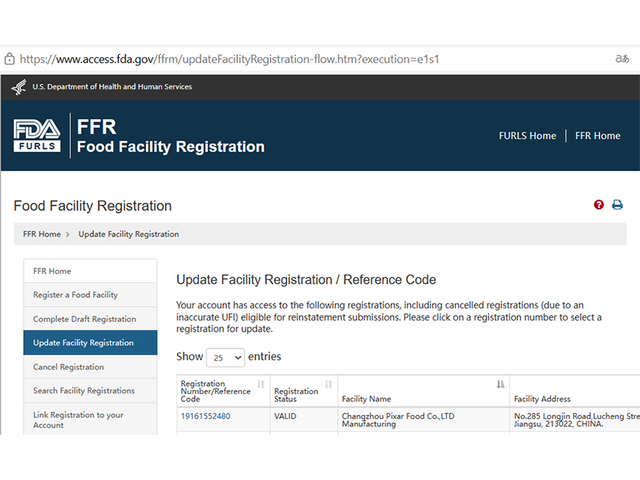
Task: Go to Cancel Registration sidebar item
Action: click(68, 367)
